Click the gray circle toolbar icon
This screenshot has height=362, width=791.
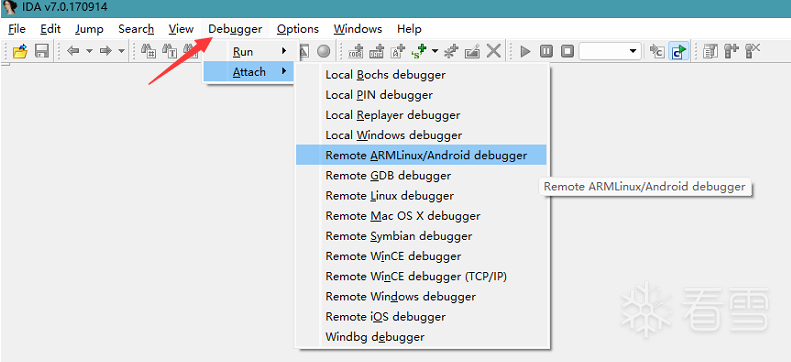pos(323,51)
